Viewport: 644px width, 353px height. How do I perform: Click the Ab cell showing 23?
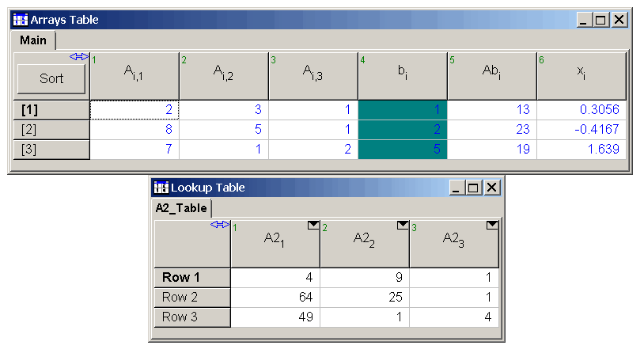(492, 130)
